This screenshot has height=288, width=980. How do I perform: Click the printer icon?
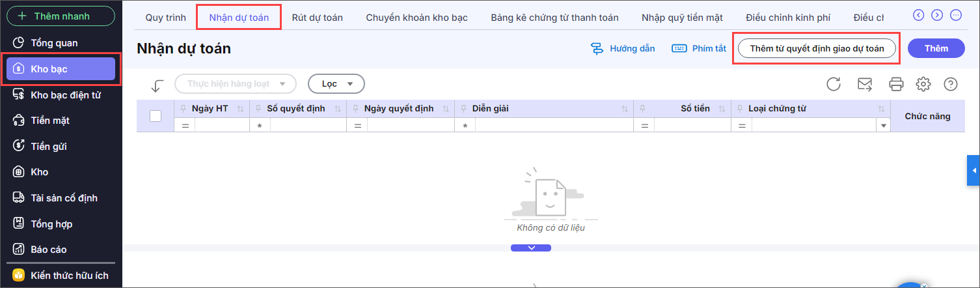click(896, 84)
